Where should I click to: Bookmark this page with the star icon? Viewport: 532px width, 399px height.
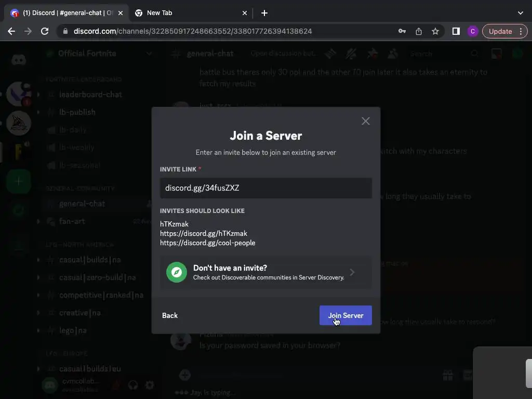[435, 31]
